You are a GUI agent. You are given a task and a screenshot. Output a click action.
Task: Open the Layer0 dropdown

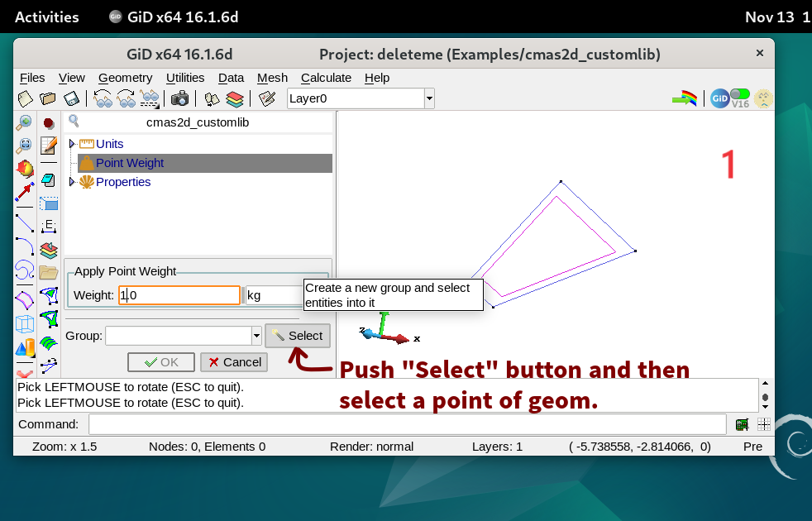[429, 98]
